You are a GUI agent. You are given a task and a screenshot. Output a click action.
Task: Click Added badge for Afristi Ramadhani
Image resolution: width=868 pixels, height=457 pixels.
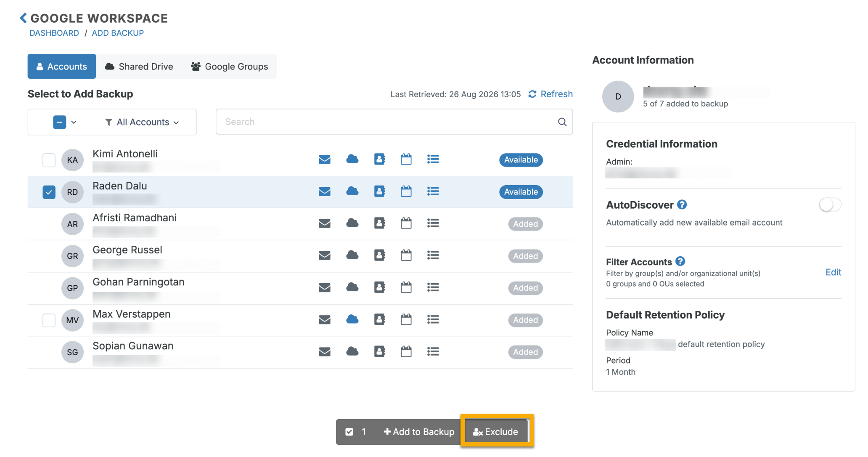tap(526, 224)
